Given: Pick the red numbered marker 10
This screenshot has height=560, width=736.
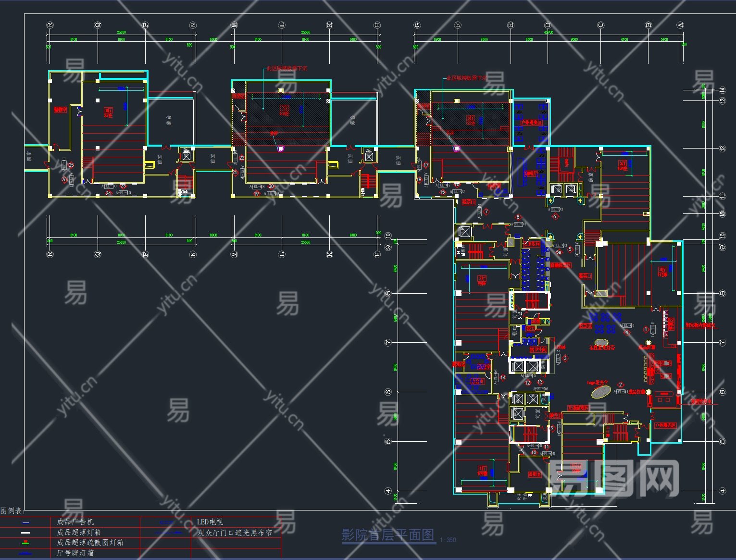Looking at the screenshot, I should click(x=534, y=452).
